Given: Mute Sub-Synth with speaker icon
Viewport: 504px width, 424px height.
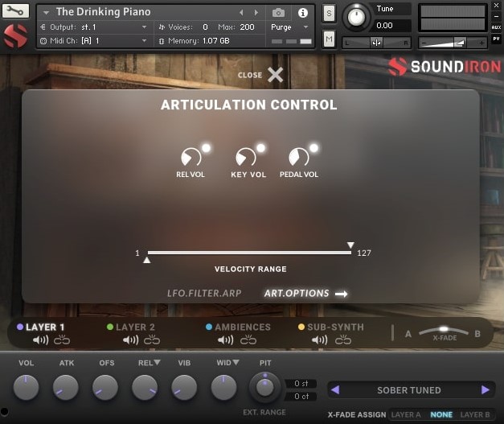Looking at the screenshot, I should 319,340.
